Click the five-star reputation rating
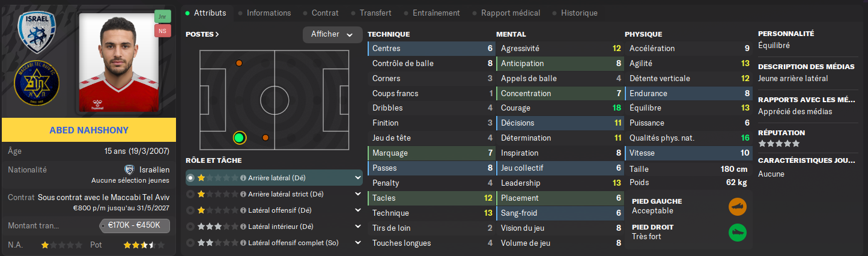The image size is (868, 256). tap(779, 144)
